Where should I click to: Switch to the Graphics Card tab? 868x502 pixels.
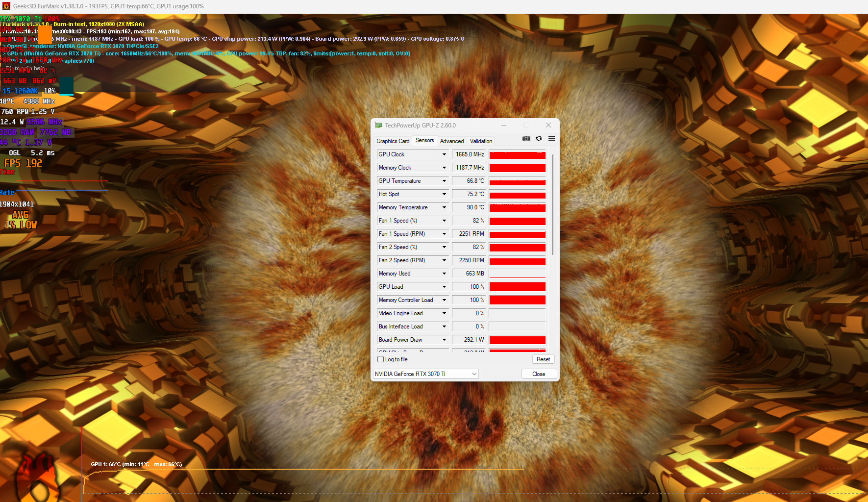(x=393, y=141)
